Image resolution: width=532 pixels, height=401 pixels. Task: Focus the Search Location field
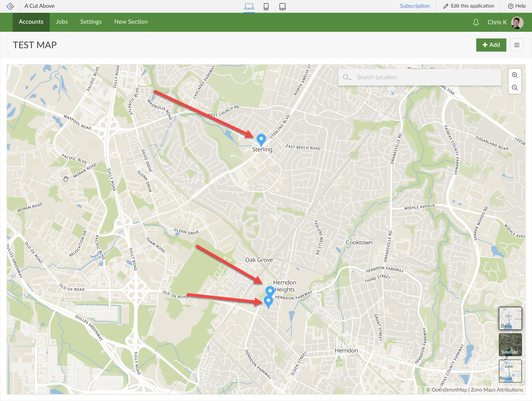tap(420, 77)
